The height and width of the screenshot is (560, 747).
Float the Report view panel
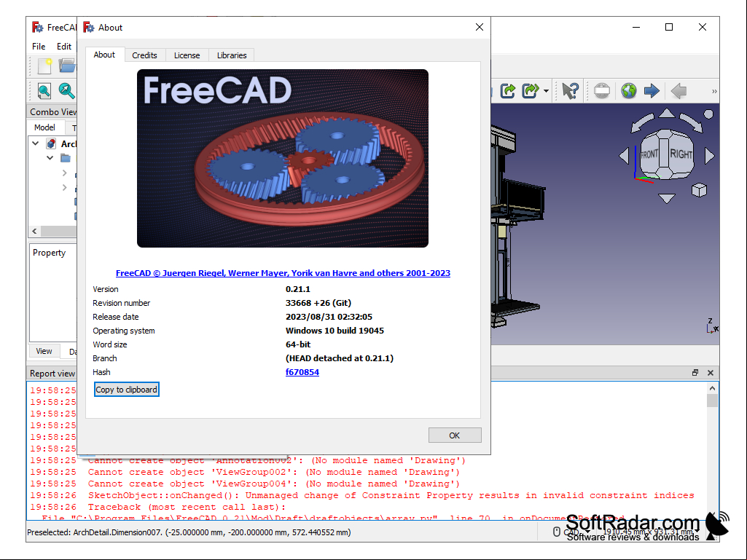click(695, 373)
